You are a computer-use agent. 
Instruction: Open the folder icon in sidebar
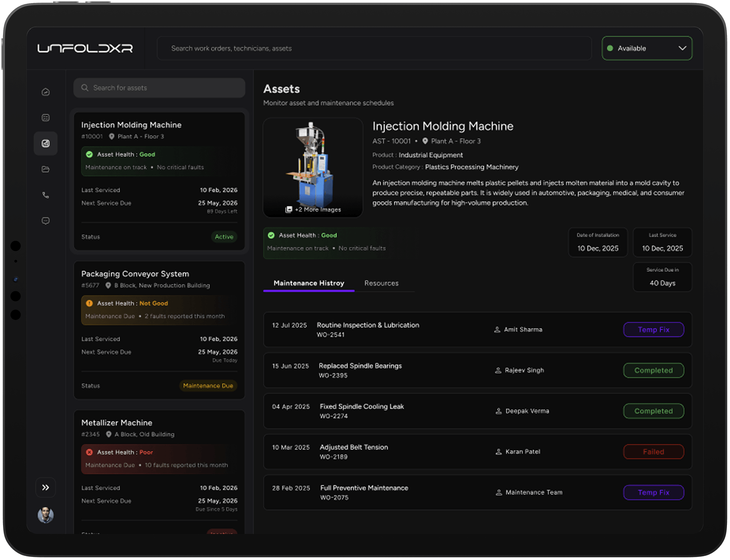tap(46, 169)
